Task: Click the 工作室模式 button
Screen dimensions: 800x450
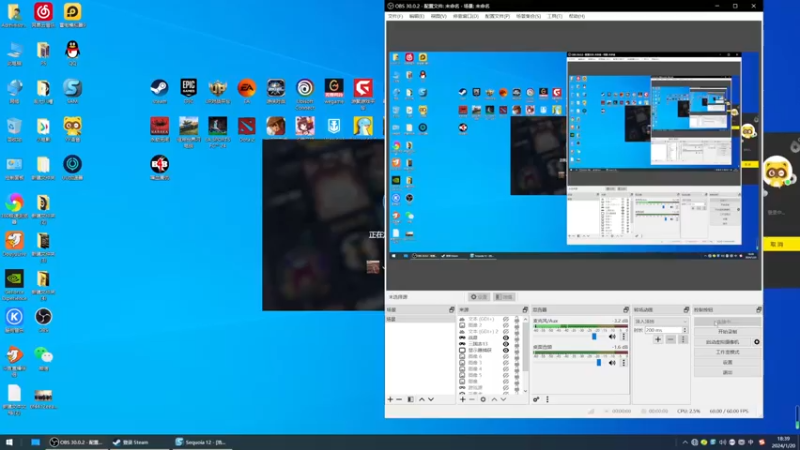Action: [727, 352]
